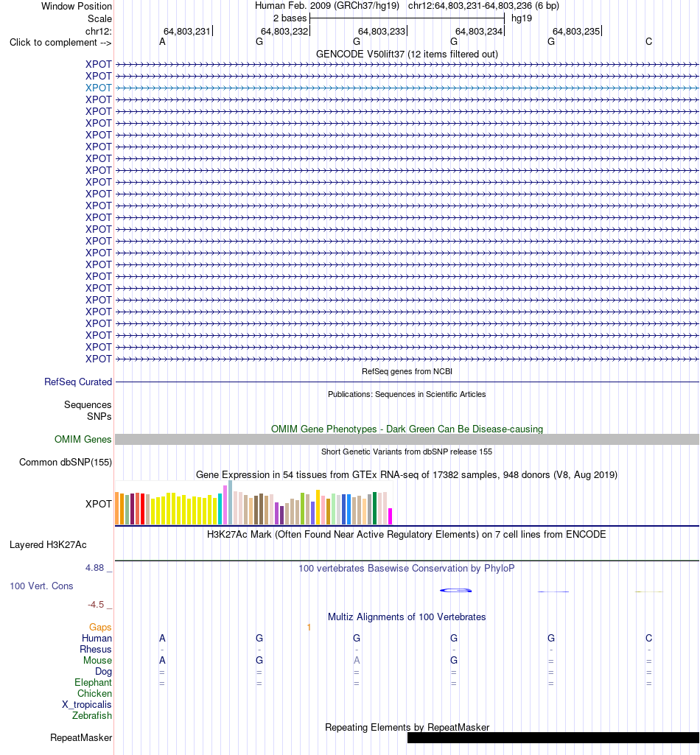The width and height of the screenshot is (700, 755).
Task: Click the Gene Expression GTEx track title
Action: pyautogui.click(x=407, y=475)
